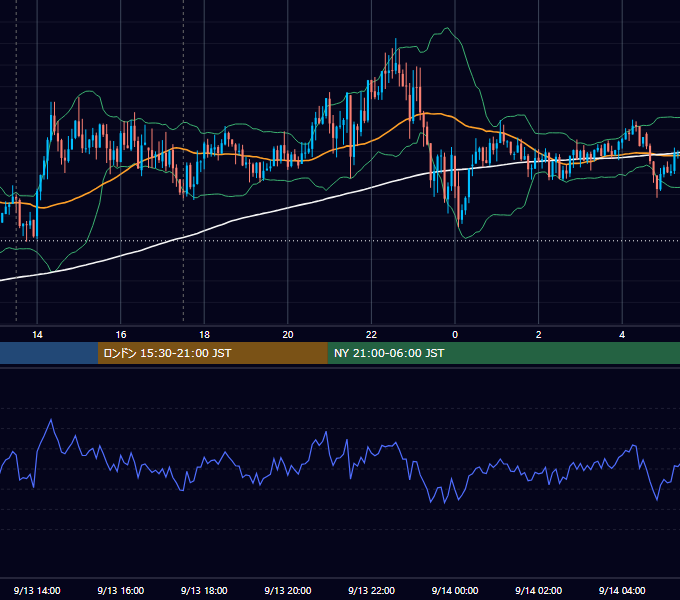Click the 9/14 02:00 time label
Image resolution: width=680 pixels, height=600 pixels.
(x=538, y=590)
